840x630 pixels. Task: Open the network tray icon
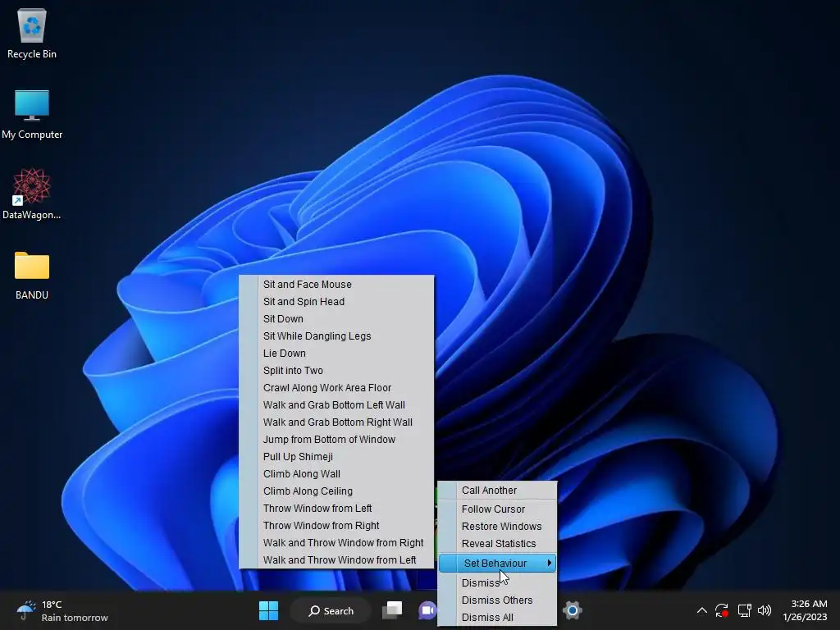click(744, 610)
